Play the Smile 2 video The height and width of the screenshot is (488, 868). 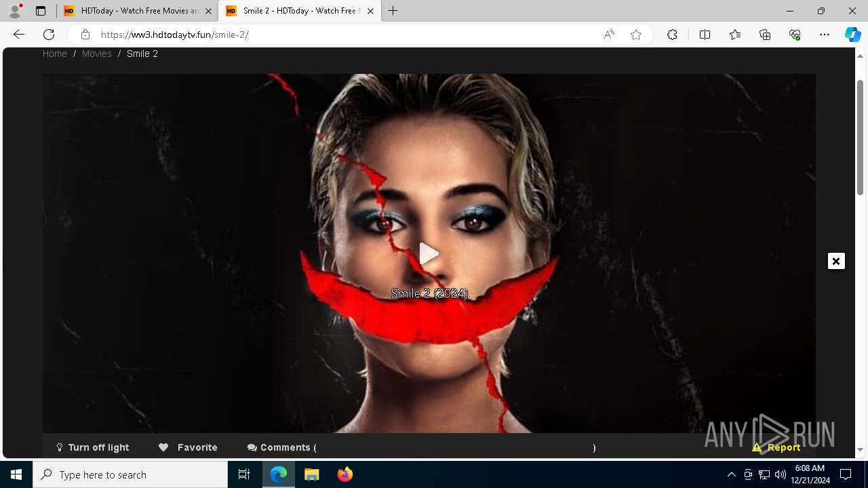429,254
